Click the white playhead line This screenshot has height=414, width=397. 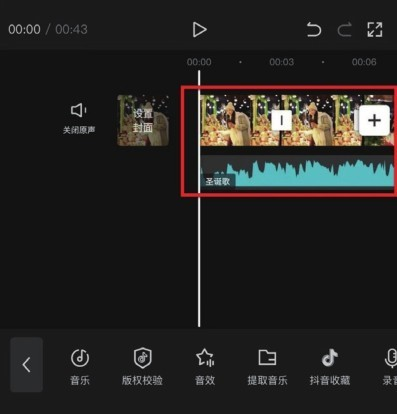pos(199,198)
